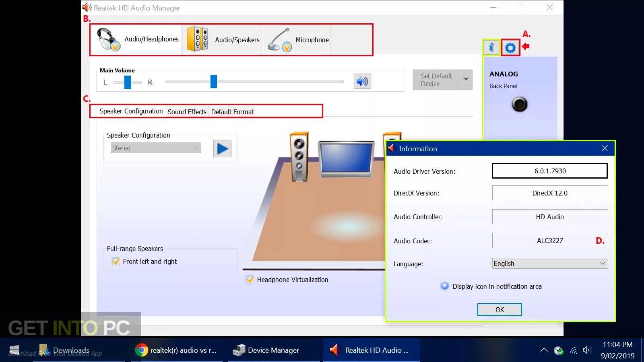Viewport: 644px width, 362px height.
Task: Click OK in the Information dialog
Action: pos(500,310)
